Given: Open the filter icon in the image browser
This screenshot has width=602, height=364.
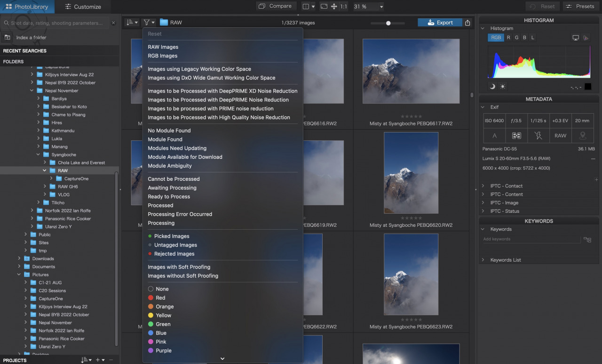Looking at the screenshot, I should 147,22.
